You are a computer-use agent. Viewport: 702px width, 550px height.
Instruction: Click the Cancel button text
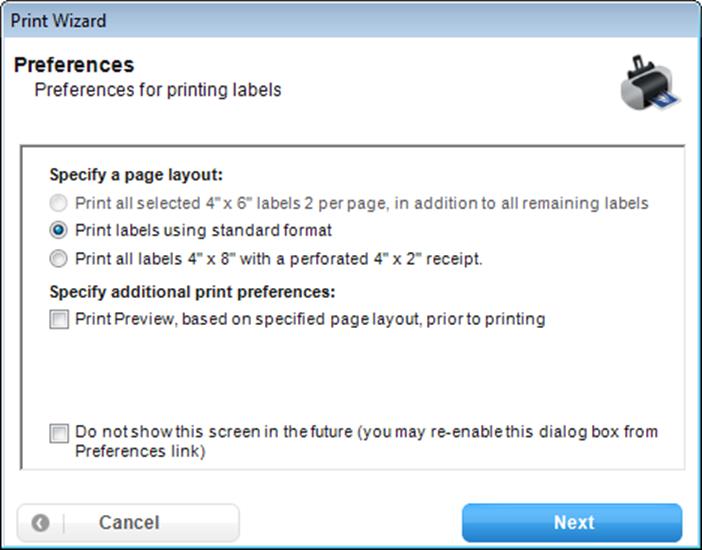tap(129, 523)
